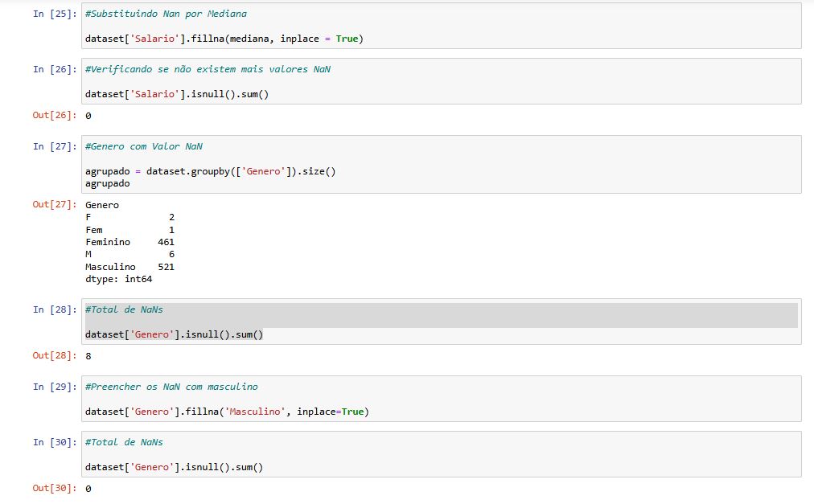The width and height of the screenshot is (814, 504).
Task: Select the Genero isnull sum line in cell 30
Action: 174,467
